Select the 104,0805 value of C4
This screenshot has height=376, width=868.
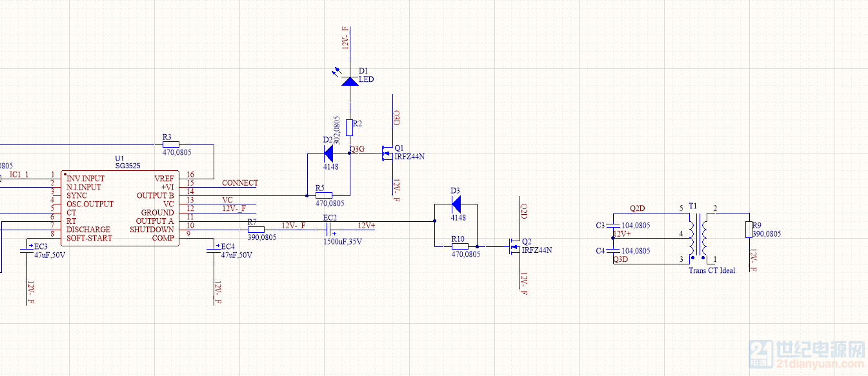coord(636,251)
